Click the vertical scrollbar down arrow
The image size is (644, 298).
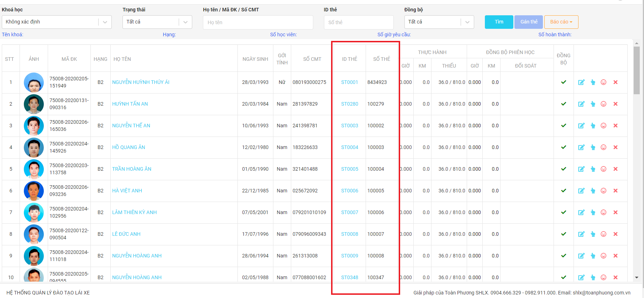tap(637, 277)
